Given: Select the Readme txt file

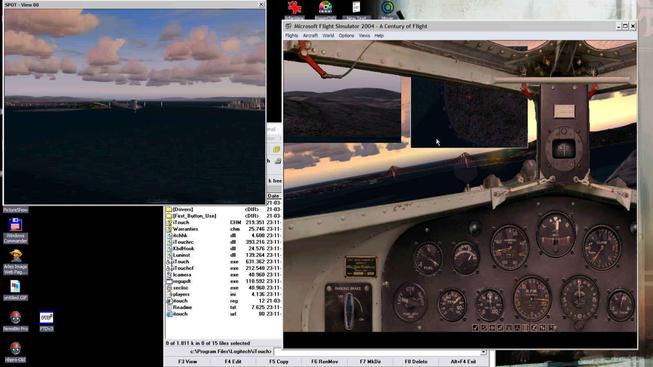Looking at the screenshot, I should (182, 307).
